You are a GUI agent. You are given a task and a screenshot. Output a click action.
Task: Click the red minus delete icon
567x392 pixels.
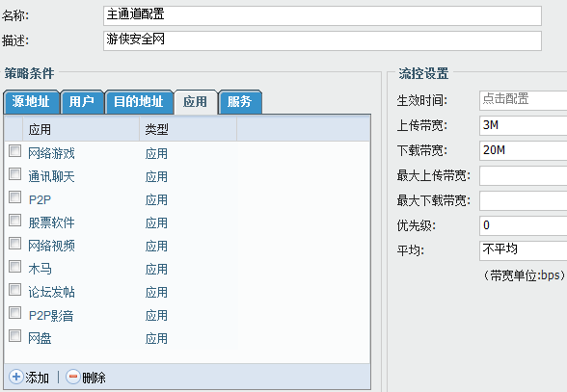coord(73,377)
